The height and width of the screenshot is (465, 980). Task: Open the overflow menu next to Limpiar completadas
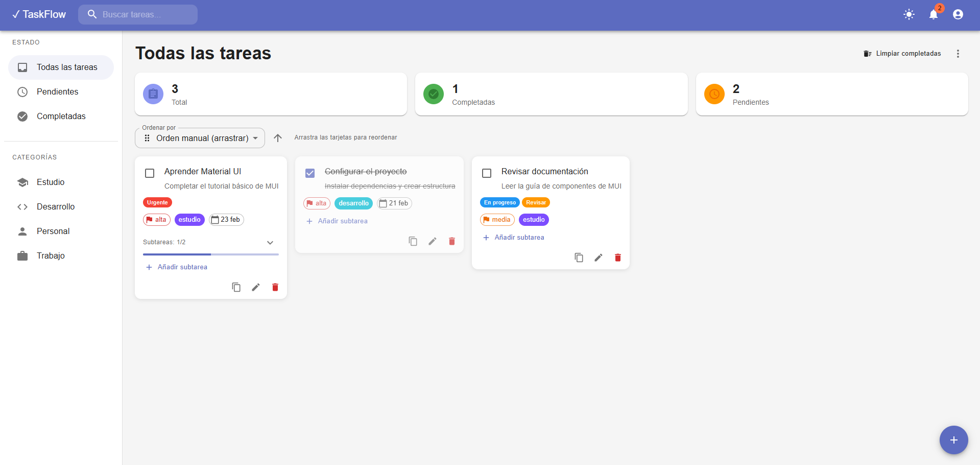pyautogui.click(x=958, y=53)
